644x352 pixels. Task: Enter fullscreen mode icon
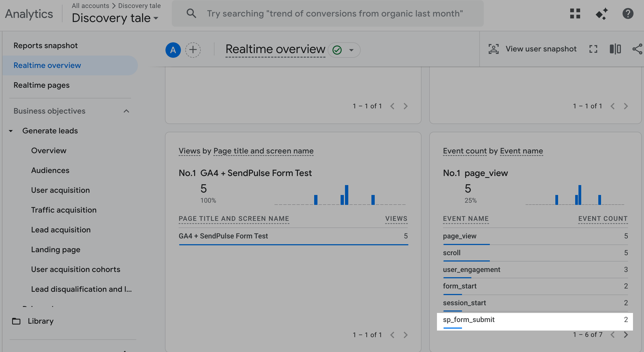(x=593, y=49)
